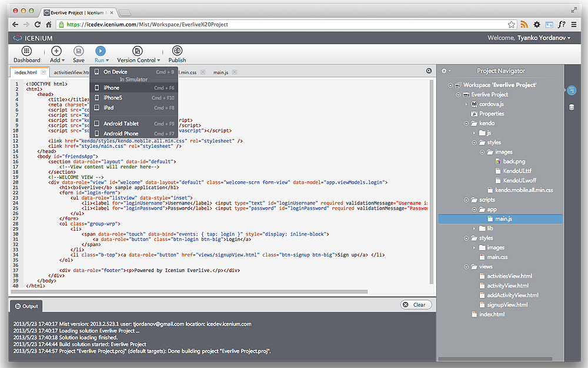588x368 pixels.
Task: Expand the lib folder
Action: (x=474, y=228)
